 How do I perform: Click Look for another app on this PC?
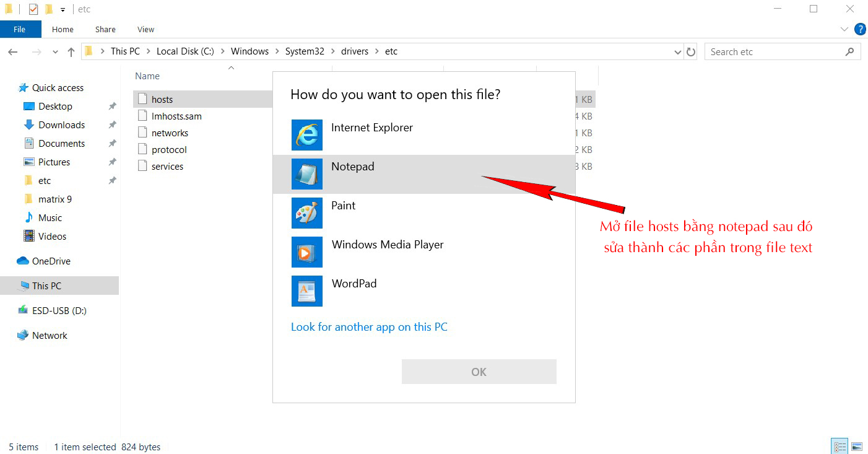click(369, 327)
